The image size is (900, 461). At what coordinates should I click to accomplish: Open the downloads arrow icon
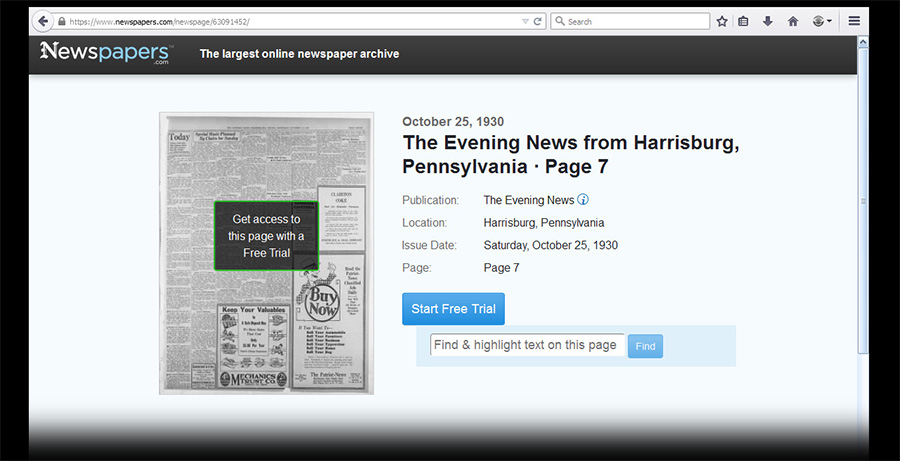[x=768, y=21]
